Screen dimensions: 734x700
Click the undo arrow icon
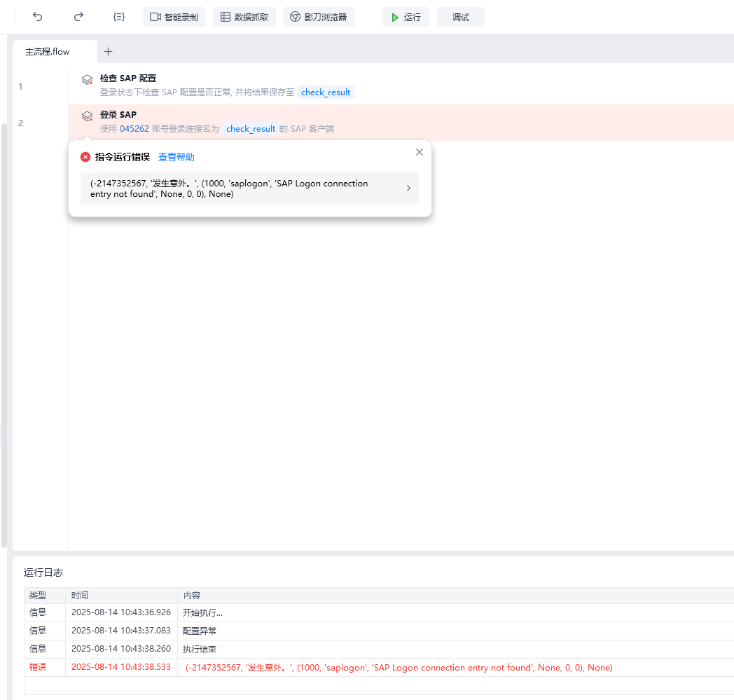click(37, 17)
